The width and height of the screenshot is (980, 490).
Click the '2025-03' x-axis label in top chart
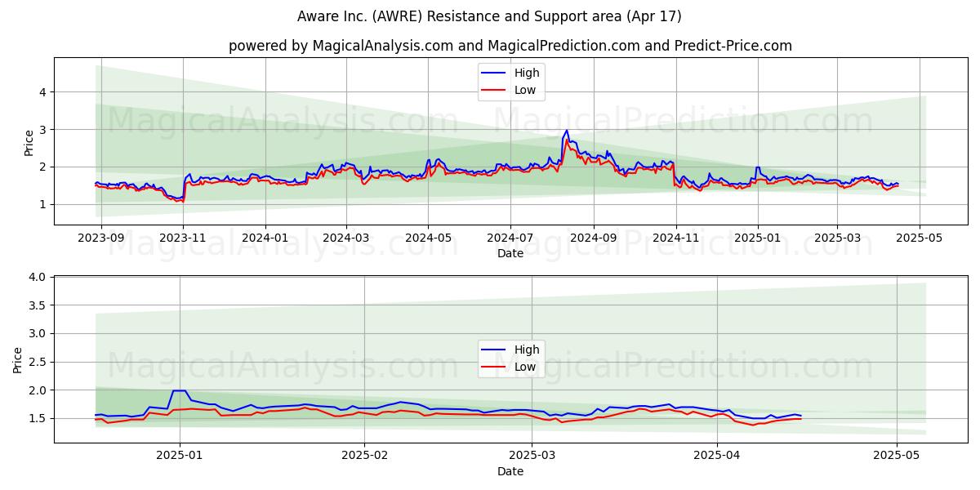point(837,240)
